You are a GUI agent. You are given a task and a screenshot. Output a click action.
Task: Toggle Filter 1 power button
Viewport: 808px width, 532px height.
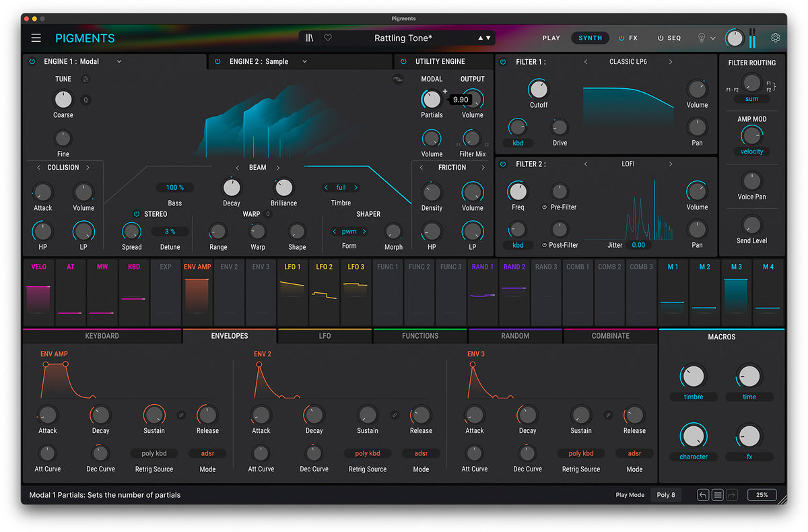tap(503, 62)
